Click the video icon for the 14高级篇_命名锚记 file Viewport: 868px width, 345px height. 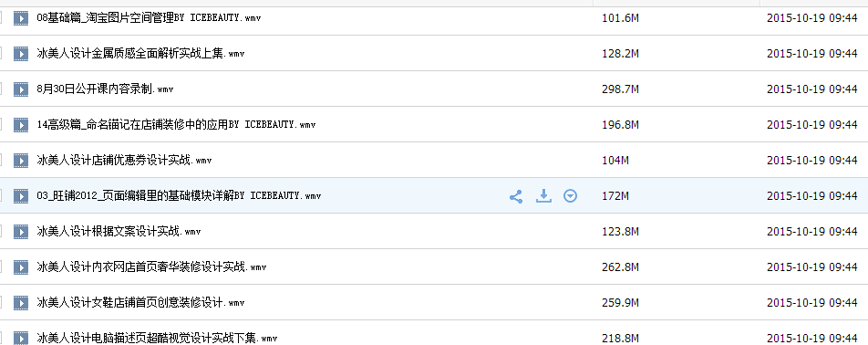(21, 125)
